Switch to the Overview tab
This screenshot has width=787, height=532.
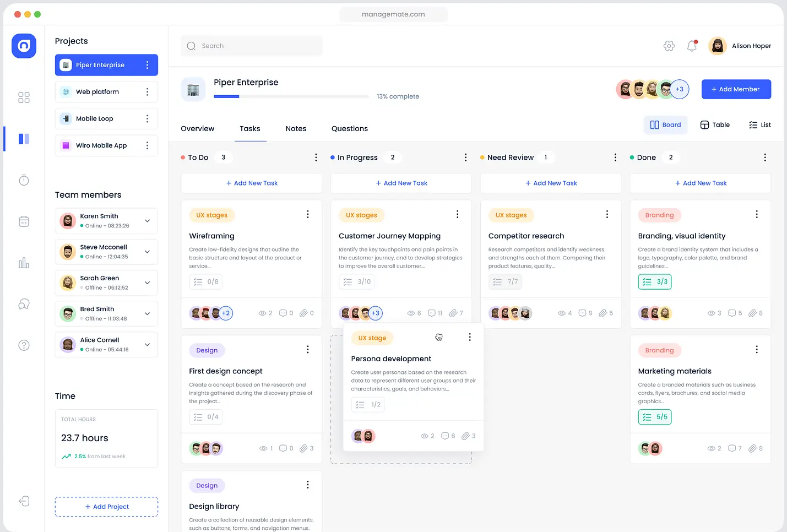[198, 129]
